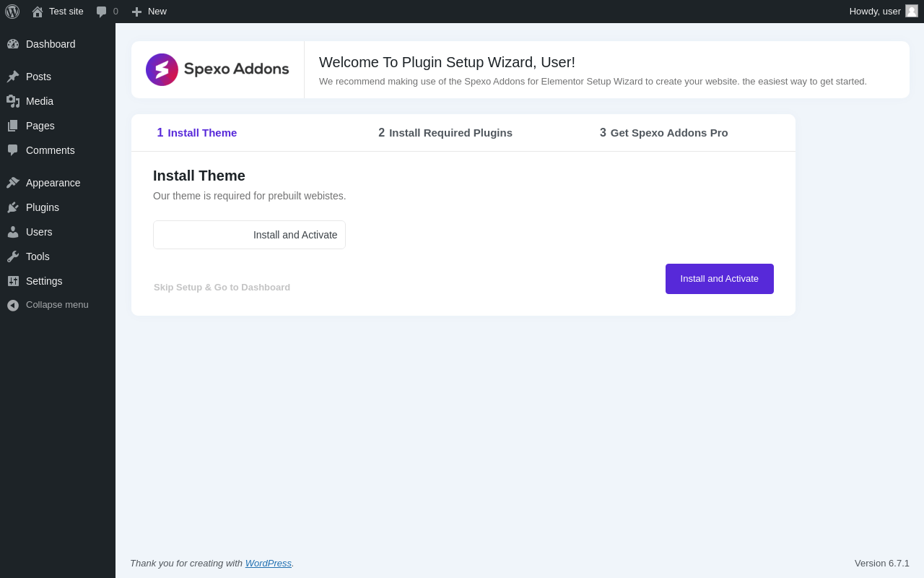924x578 pixels.
Task: Open the Posts menu
Action: coord(58,77)
